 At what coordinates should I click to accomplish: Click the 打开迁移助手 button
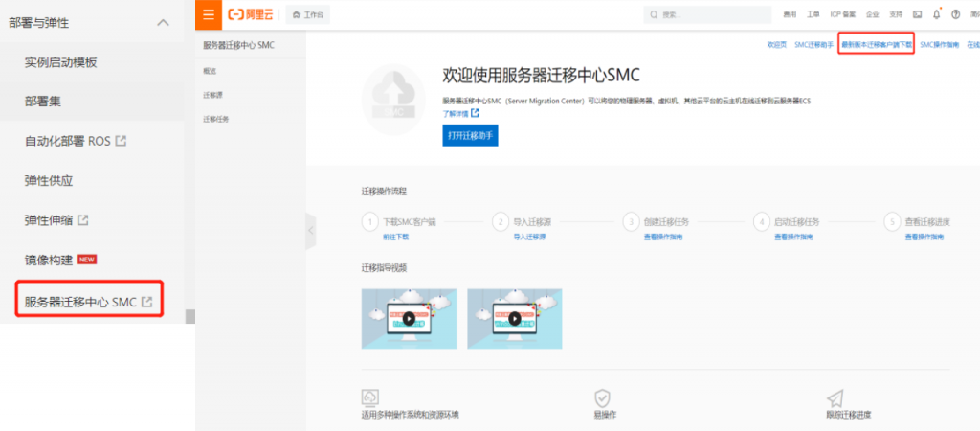(470, 136)
